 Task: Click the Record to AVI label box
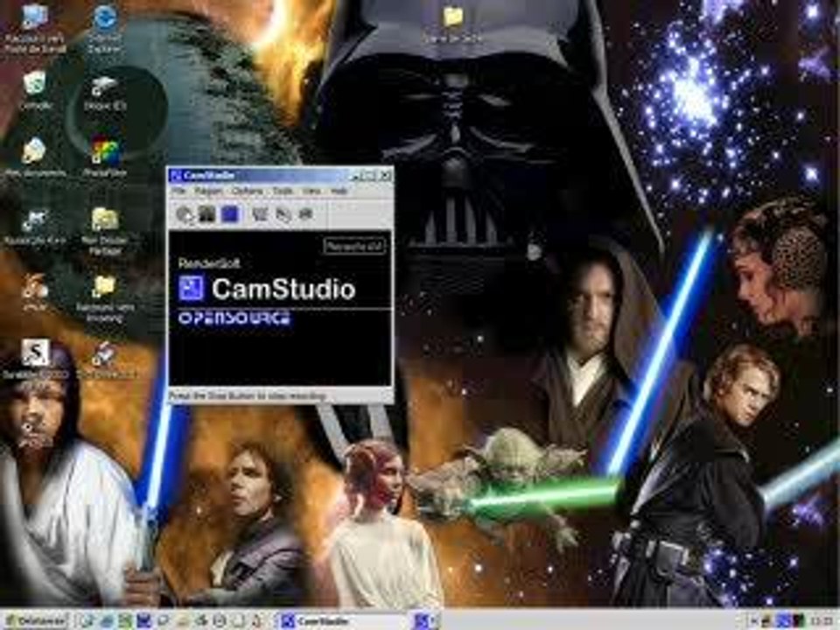click(354, 247)
